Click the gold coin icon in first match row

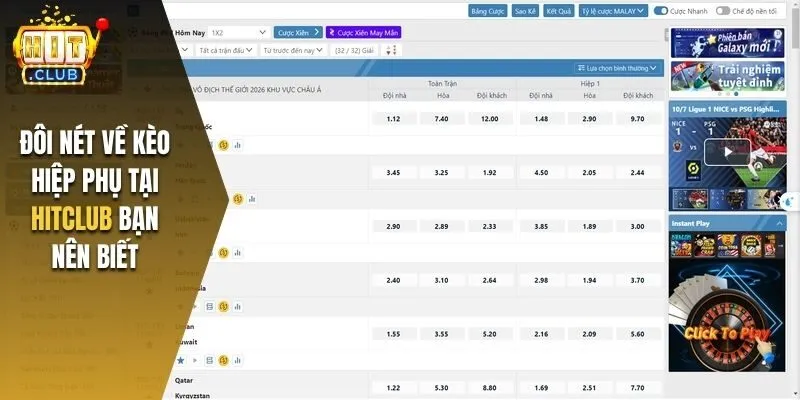pyautogui.click(x=224, y=145)
